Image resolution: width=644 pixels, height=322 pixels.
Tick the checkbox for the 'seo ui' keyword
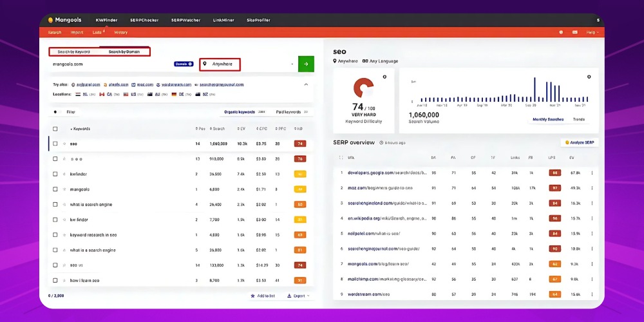(55, 265)
